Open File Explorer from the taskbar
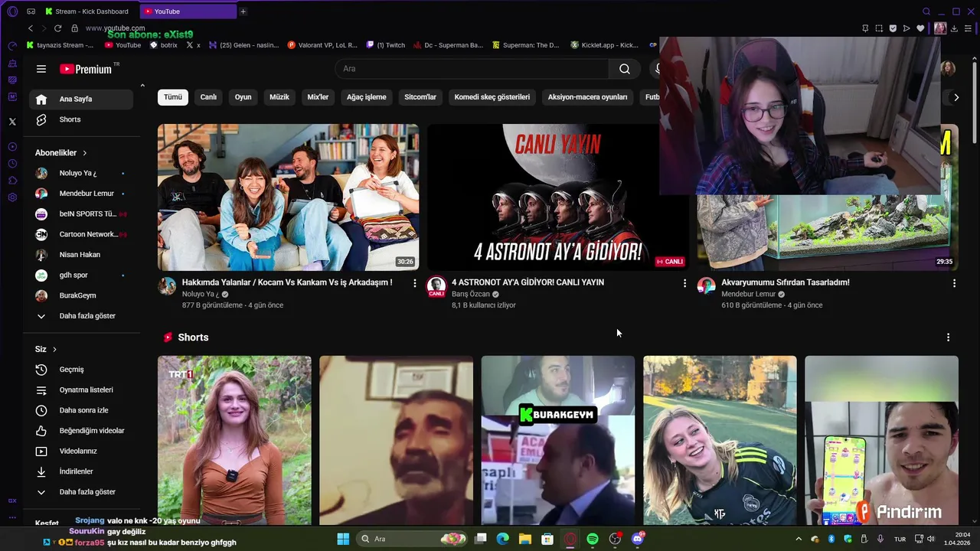The height and width of the screenshot is (551, 980). [525, 539]
